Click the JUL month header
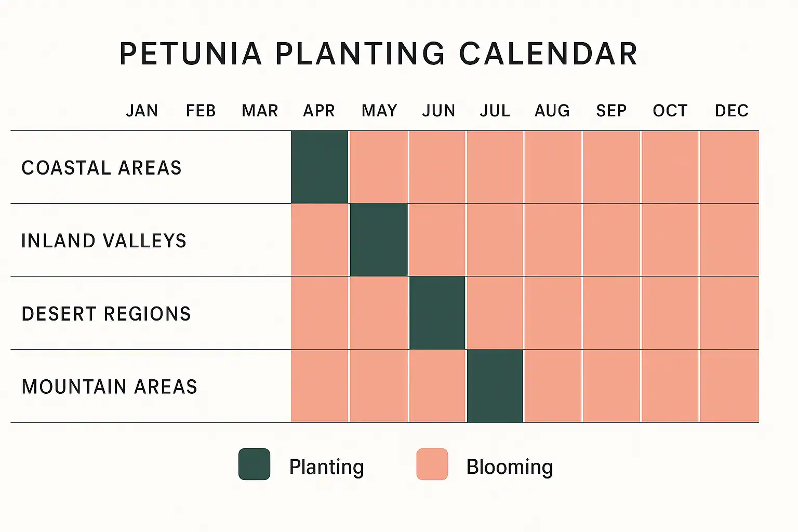The width and height of the screenshot is (798, 532). tap(495, 111)
